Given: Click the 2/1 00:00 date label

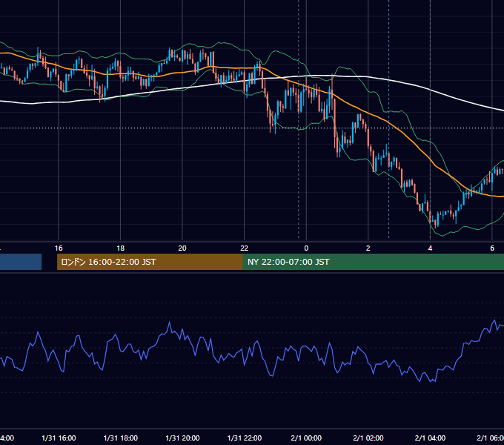Looking at the screenshot, I should click(306, 438).
